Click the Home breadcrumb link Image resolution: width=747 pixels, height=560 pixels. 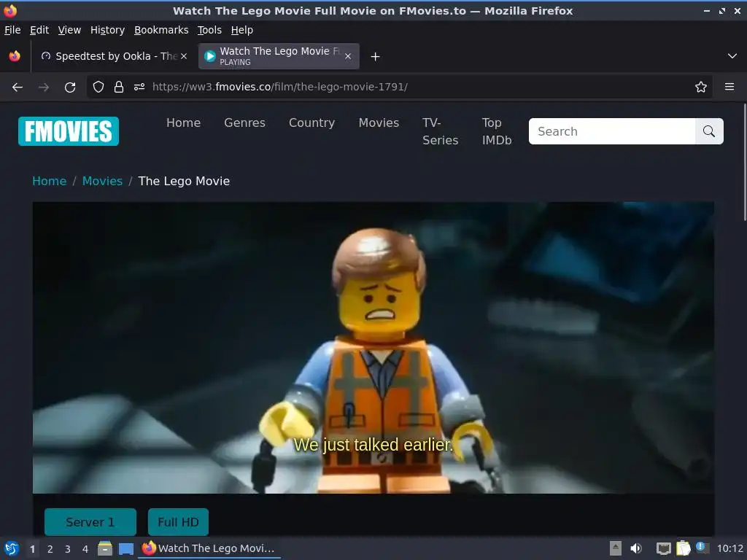point(50,182)
